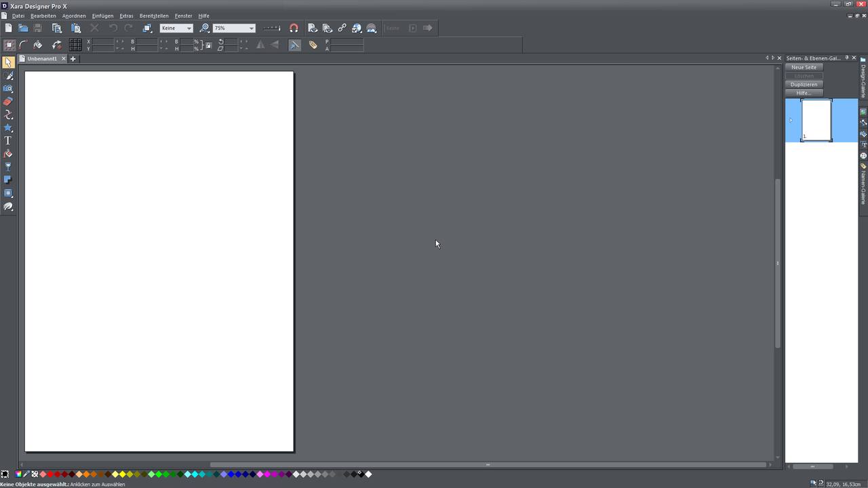Select the Selector arrow tool

8,62
